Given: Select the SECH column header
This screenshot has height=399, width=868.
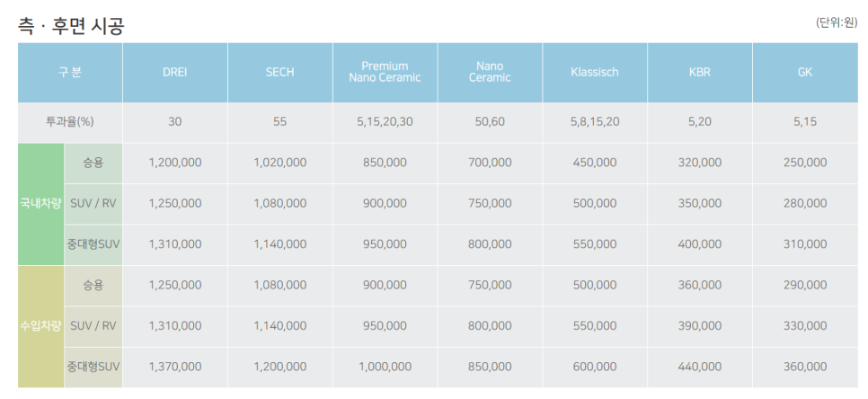Looking at the screenshot, I should tap(280, 73).
